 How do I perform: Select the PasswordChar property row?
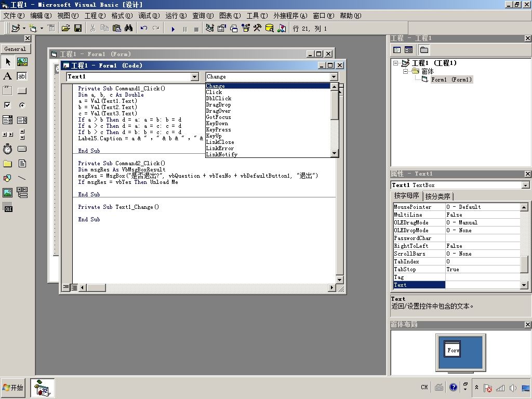(x=456, y=238)
